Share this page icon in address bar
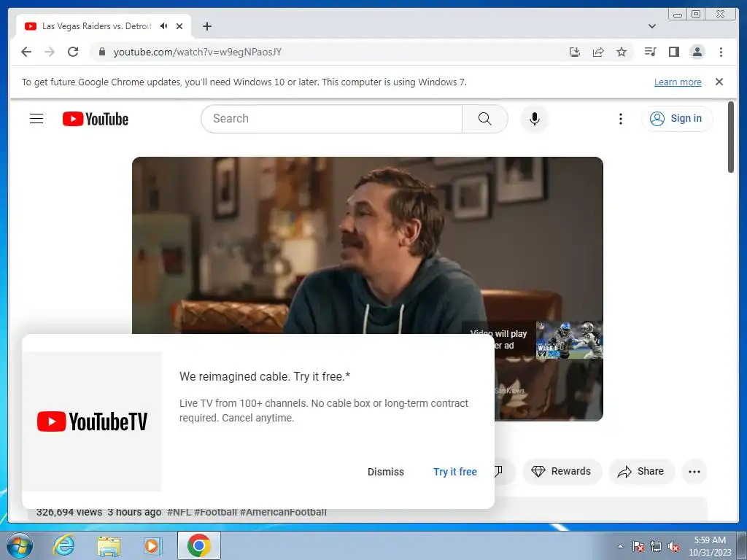Image resolution: width=747 pixels, height=560 pixels. (x=598, y=52)
